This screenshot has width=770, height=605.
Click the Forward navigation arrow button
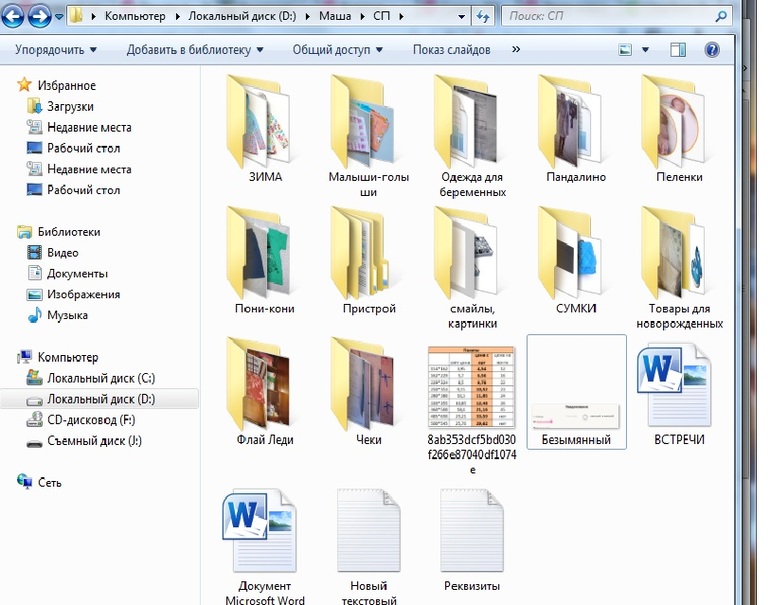tap(41, 16)
